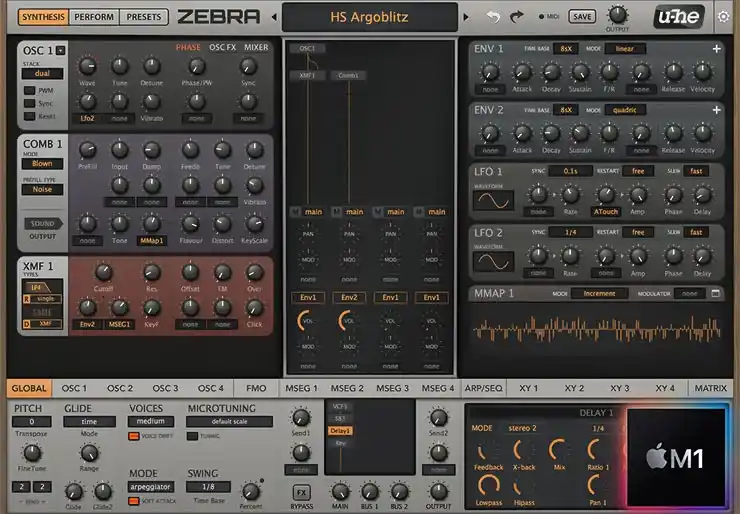Click the redo arrow icon
740x514 pixels.
click(x=517, y=17)
